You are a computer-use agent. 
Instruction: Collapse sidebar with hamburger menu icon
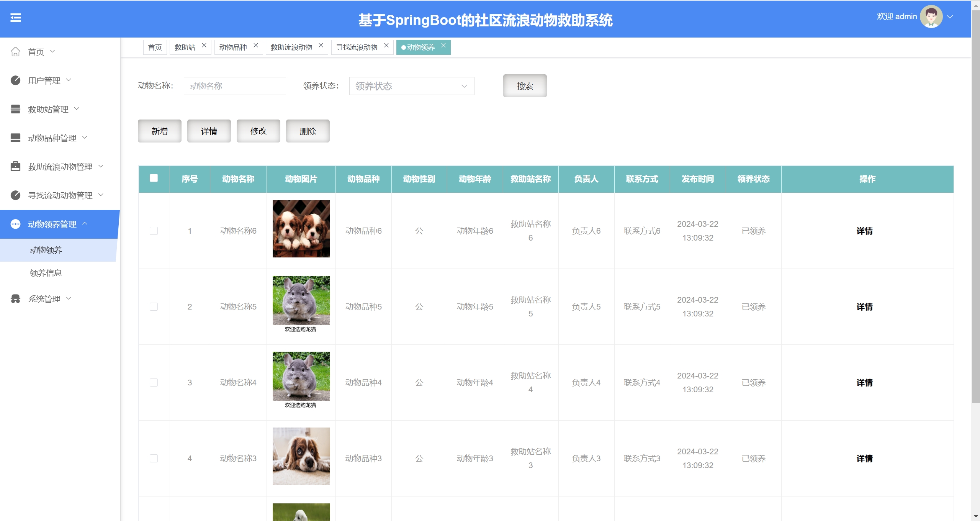[16, 18]
